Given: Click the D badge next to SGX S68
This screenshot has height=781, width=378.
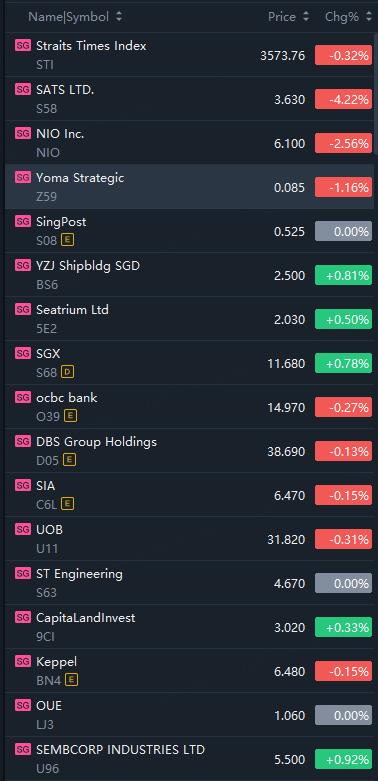Looking at the screenshot, I should tap(67, 372).
